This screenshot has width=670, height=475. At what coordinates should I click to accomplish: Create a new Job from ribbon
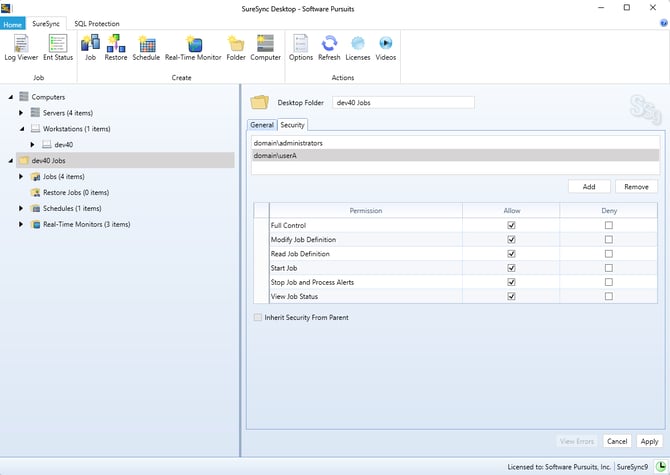(90, 47)
